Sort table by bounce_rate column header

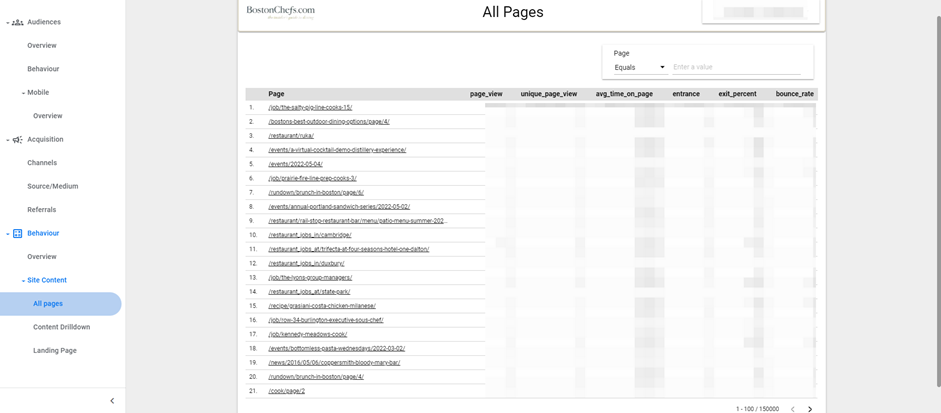click(x=794, y=94)
